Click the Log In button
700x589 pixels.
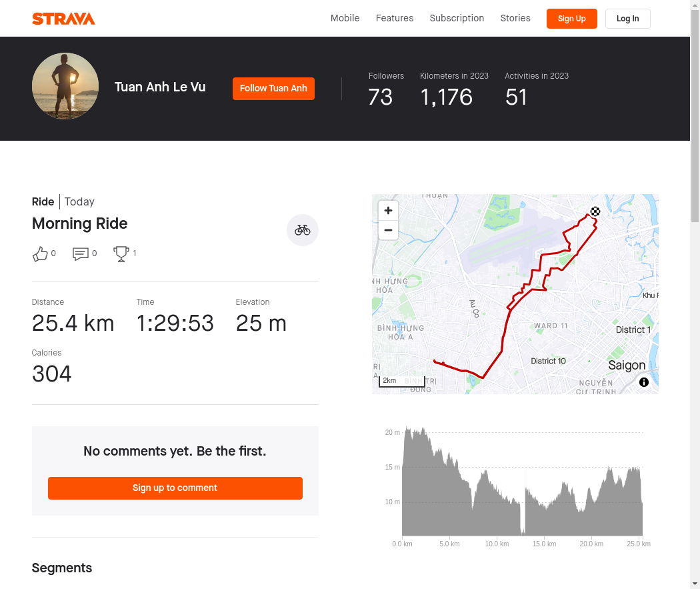[628, 19]
